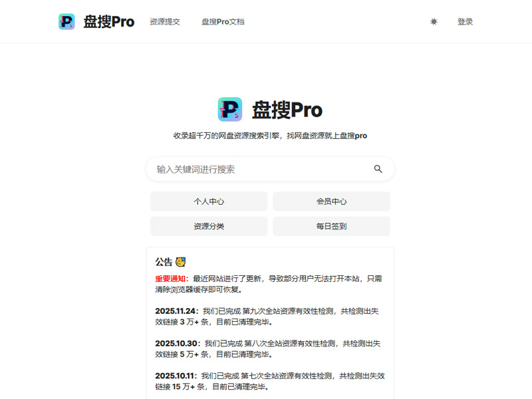Select the magnifying glass search icon

click(379, 169)
